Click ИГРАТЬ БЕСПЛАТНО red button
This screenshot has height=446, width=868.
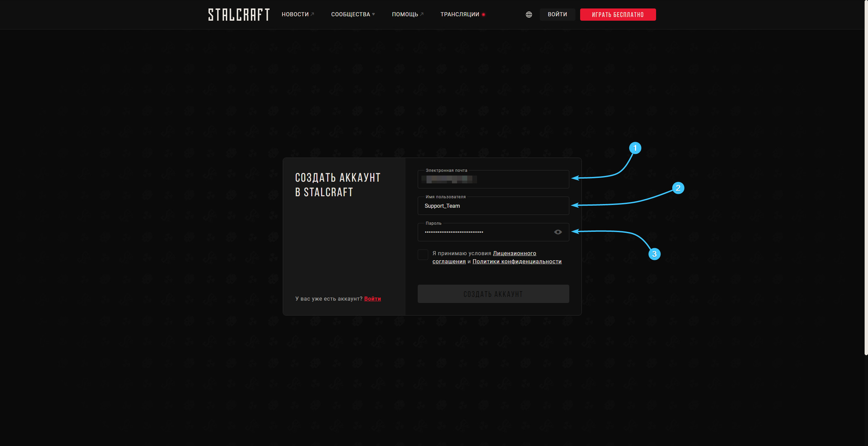pyautogui.click(x=618, y=15)
